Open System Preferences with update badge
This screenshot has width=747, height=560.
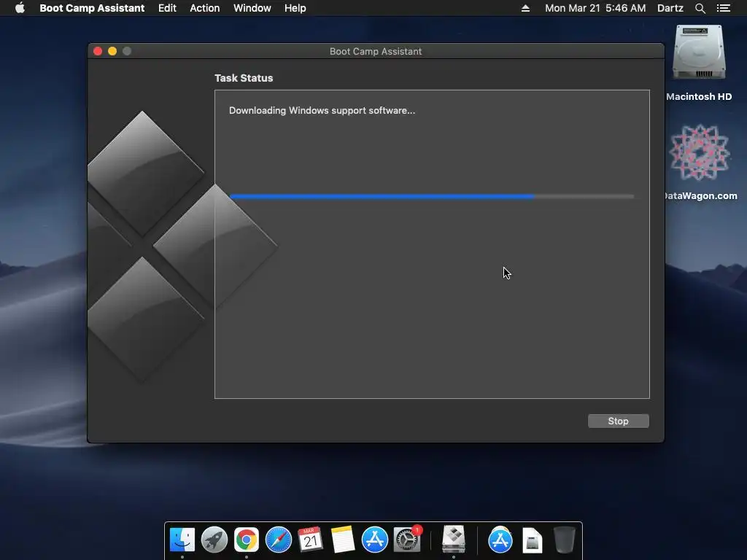[407, 540]
